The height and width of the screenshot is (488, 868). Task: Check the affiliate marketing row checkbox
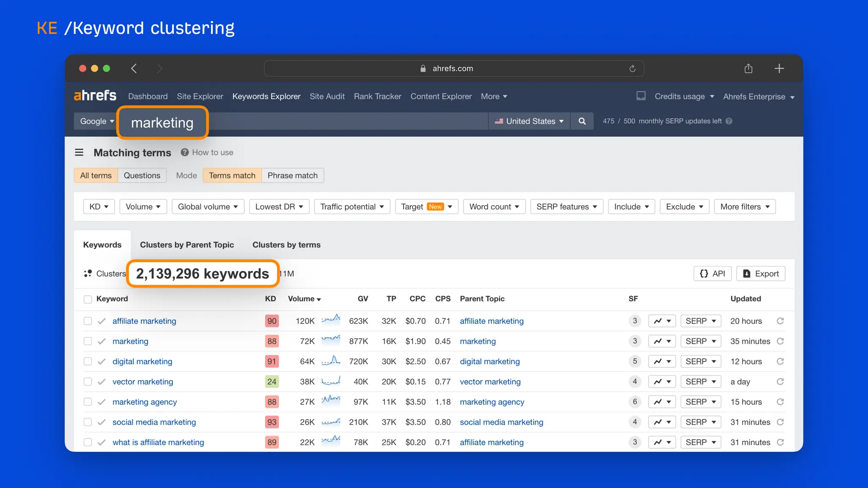[88, 321]
